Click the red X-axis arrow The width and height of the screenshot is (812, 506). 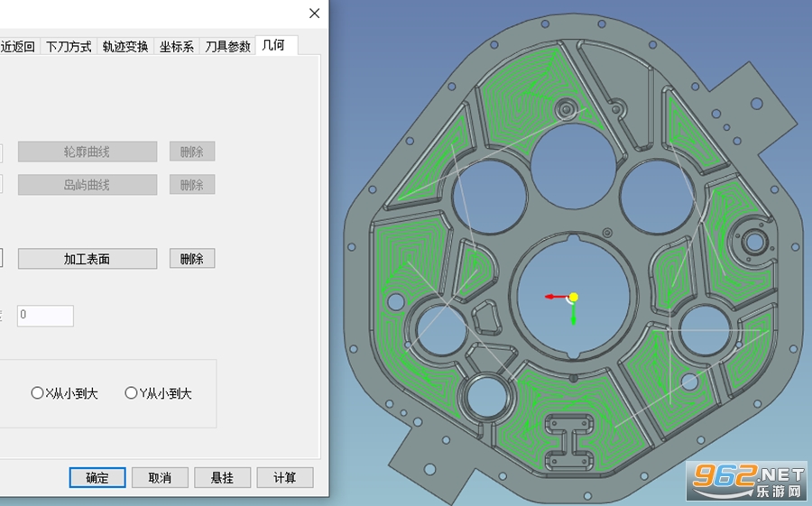pos(556,297)
